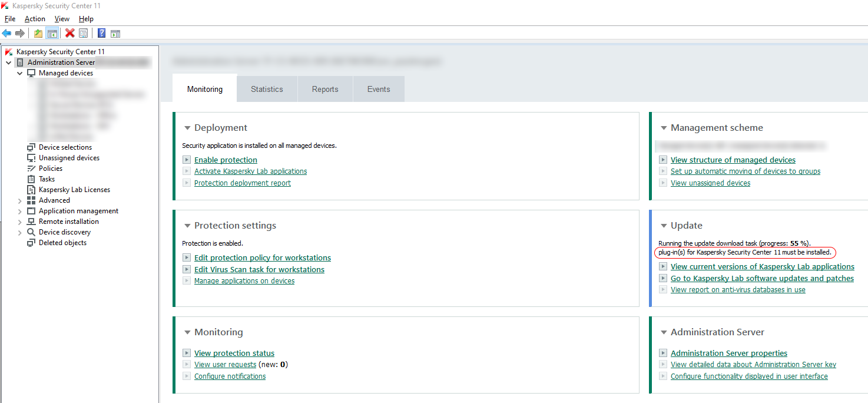
Task: Expand the Remote installation tree node
Action: click(20, 222)
